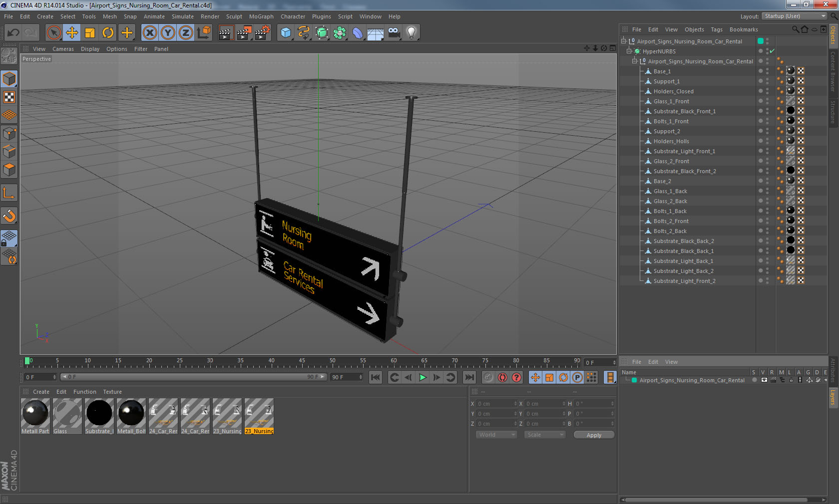Enable the Snap magnet icon

(9, 216)
